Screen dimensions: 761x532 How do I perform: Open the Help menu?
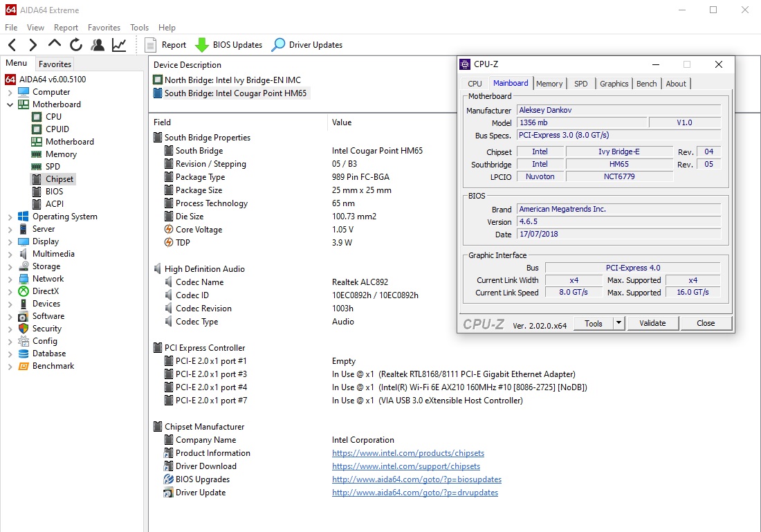(x=167, y=28)
